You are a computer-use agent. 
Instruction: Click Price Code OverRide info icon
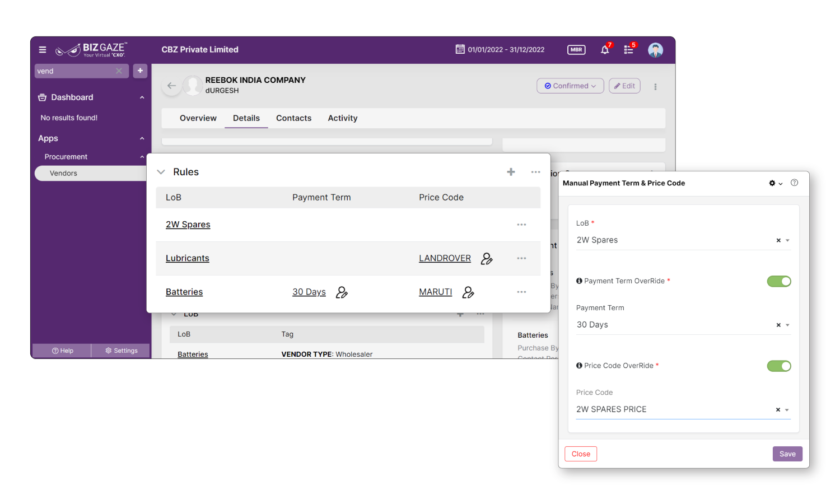[x=579, y=366]
